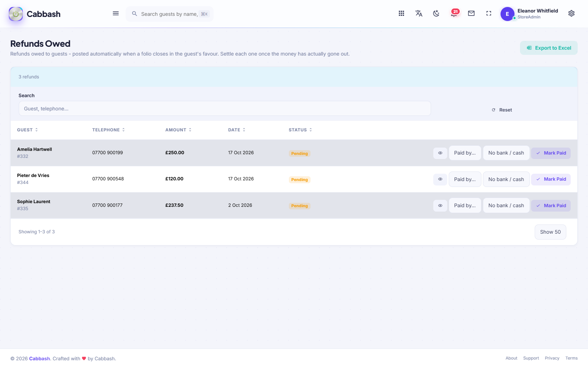Sort table by Telephone column
The height and width of the screenshot is (368, 588).
108,130
